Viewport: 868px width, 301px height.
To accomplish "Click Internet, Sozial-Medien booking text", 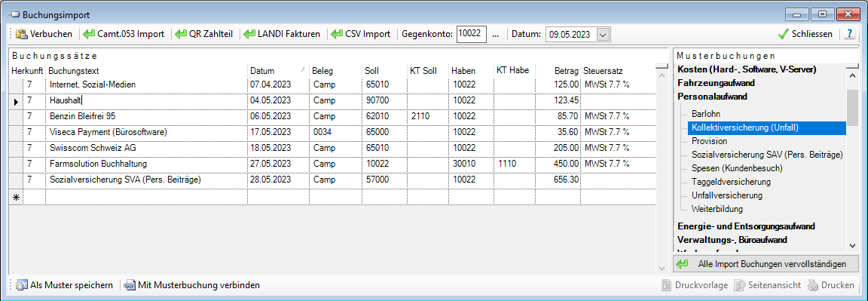I will coord(93,84).
